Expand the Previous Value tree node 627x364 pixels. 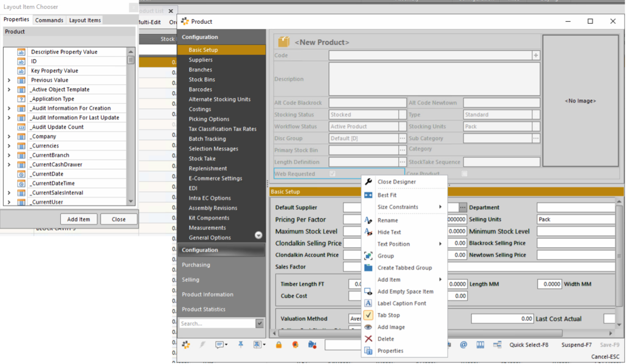click(9, 80)
